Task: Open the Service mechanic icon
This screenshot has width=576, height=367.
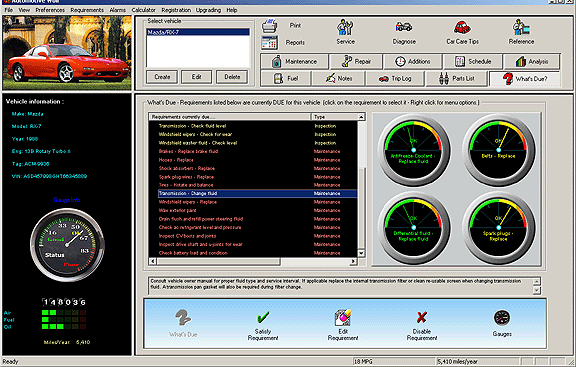Action: tap(345, 27)
